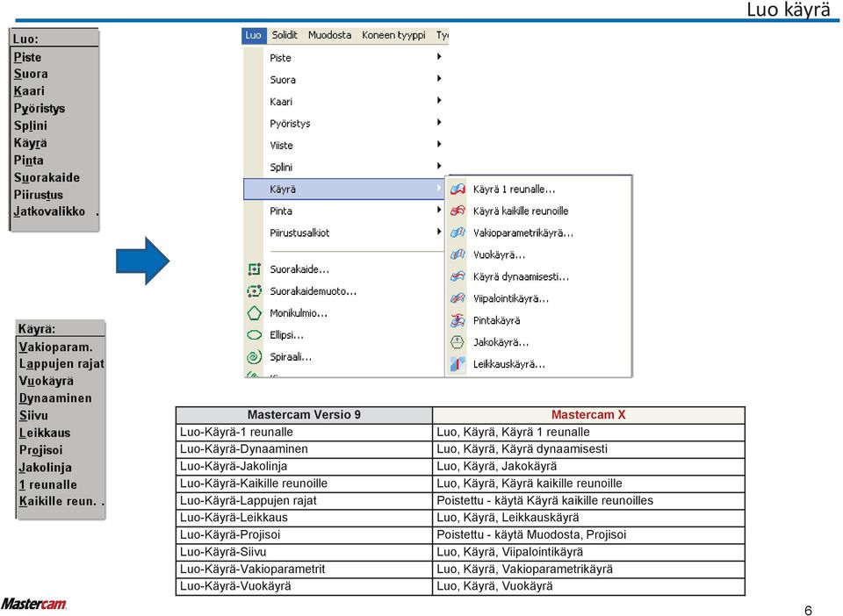Image resolution: width=843 pixels, height=616 pixels.
Task: Click the Vuokäyrä icon in submenu
Action: coord(458,254)
